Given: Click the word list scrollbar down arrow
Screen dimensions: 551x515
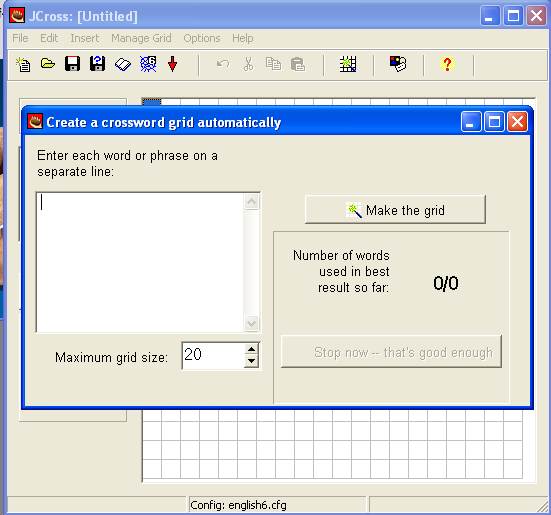Looking at the screenshot, I should pos(252,323).
